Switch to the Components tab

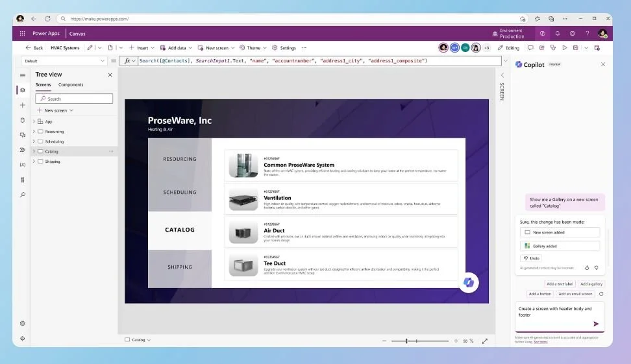(x=71, y=85)
